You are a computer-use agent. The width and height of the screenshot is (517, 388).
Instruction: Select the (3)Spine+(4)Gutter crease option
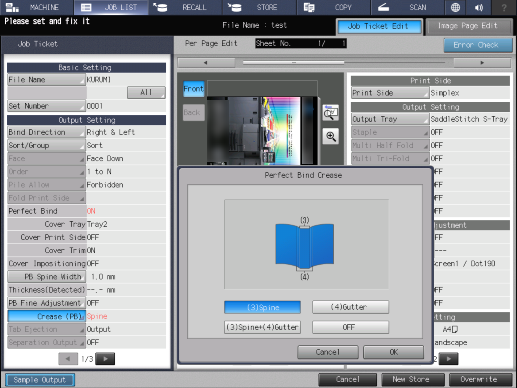(262, 327)
